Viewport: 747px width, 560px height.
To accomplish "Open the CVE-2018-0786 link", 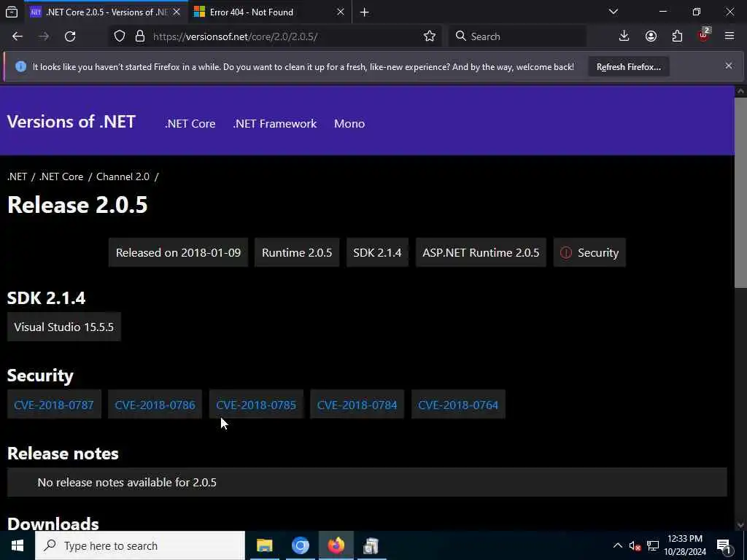I will point(155,405).
